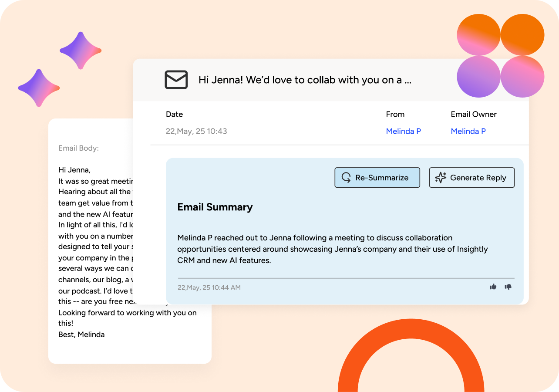Click the Email Body label
The width and height of the screenshot is (559, 392).
click(x=78, y=148)
